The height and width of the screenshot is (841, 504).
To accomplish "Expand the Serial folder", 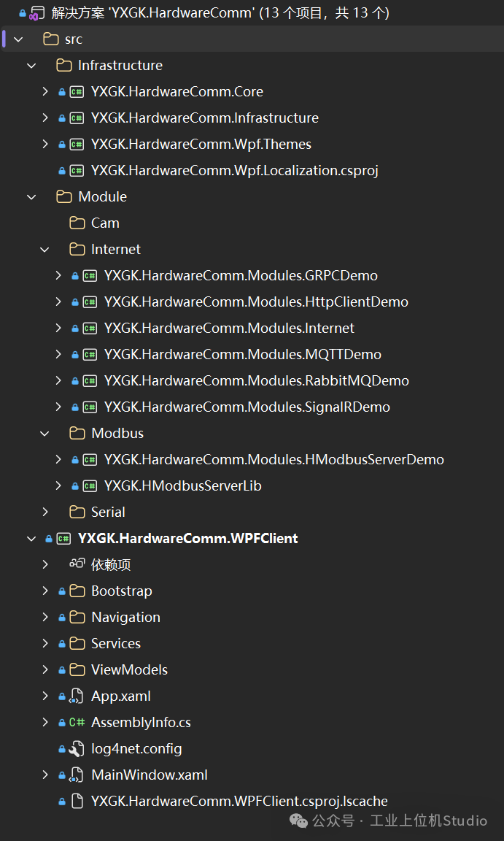I will (45, 512).
